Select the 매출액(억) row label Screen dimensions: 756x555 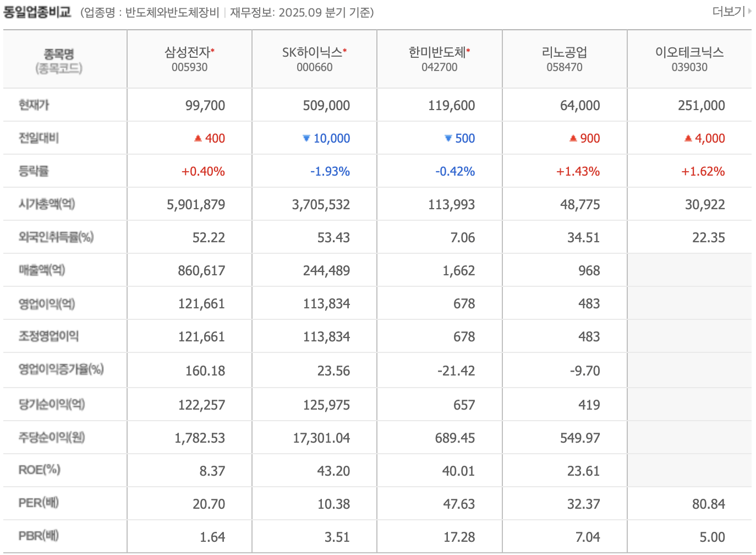pos(42,270)
